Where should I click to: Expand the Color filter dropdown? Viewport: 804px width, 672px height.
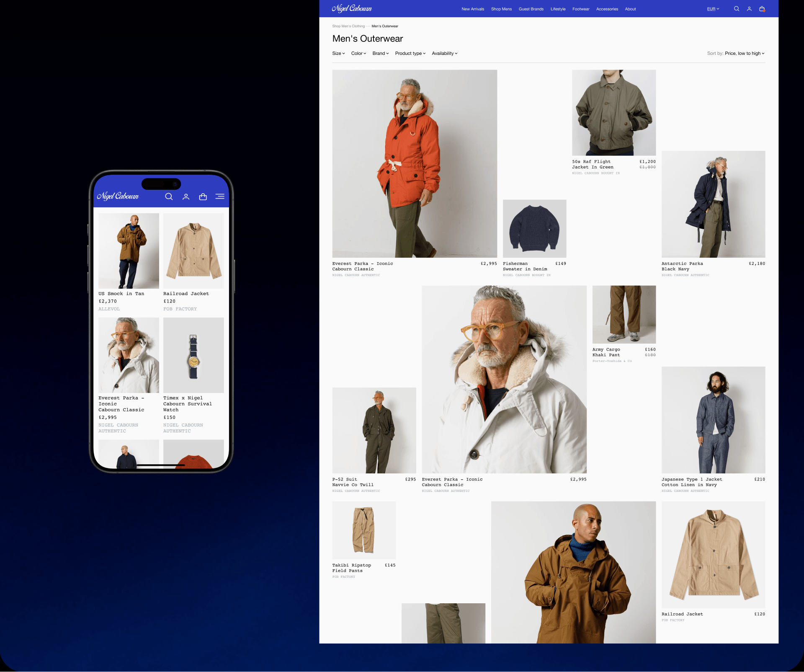pyautogui.click(x=358, y=53)
